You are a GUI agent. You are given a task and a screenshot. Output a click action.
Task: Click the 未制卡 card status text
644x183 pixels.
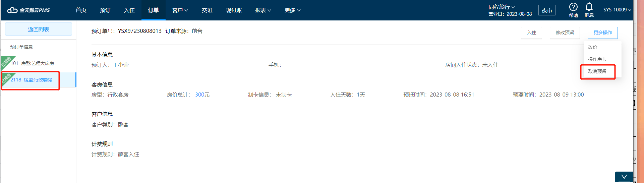coord(284,95)
